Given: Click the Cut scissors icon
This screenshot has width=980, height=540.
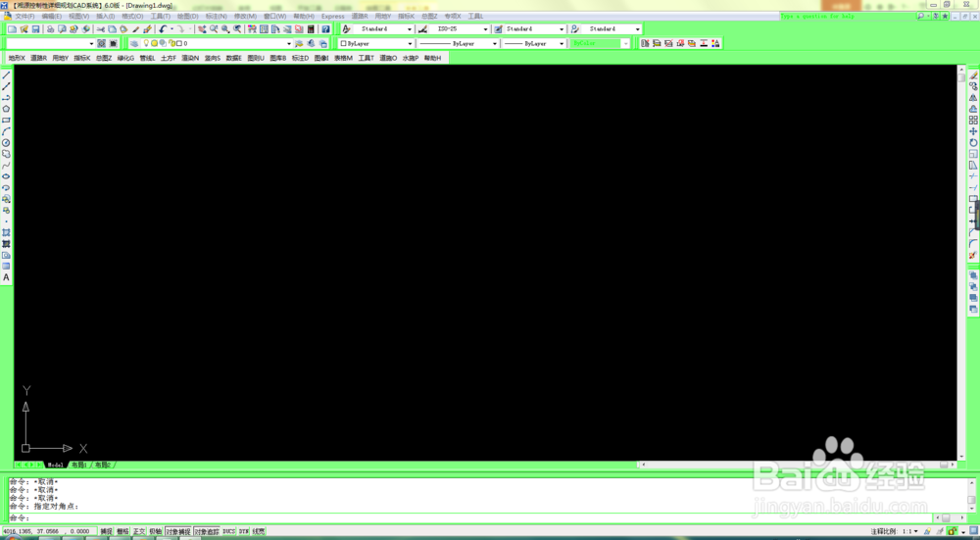Looking at the screenshot, I should 100,28.
